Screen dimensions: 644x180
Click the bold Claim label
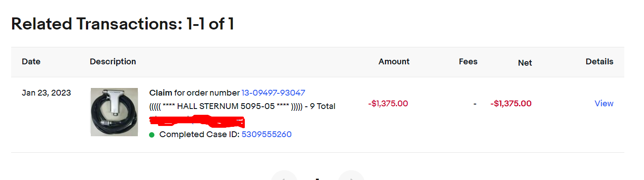[x=161, y=93]
